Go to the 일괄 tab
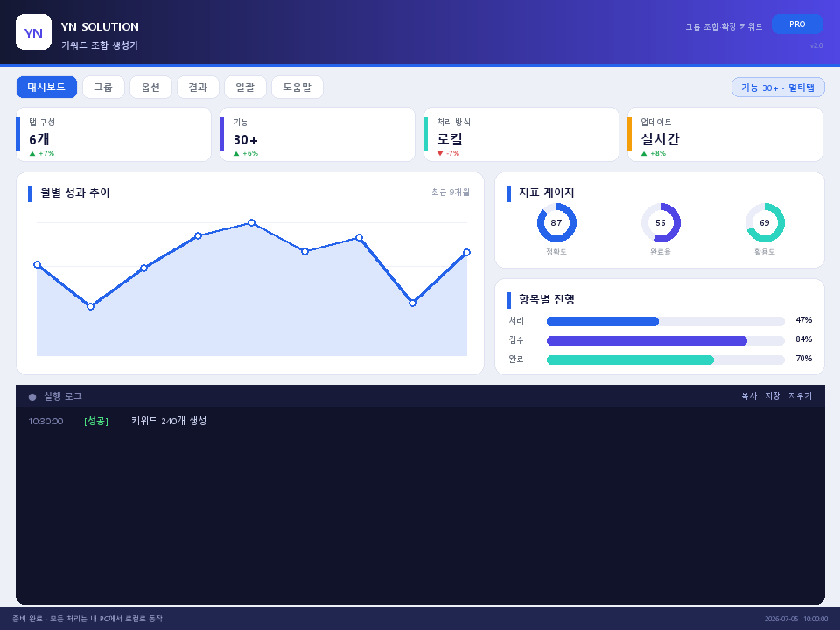This screenshot has width=840, height=630. [x=245, y=87]
